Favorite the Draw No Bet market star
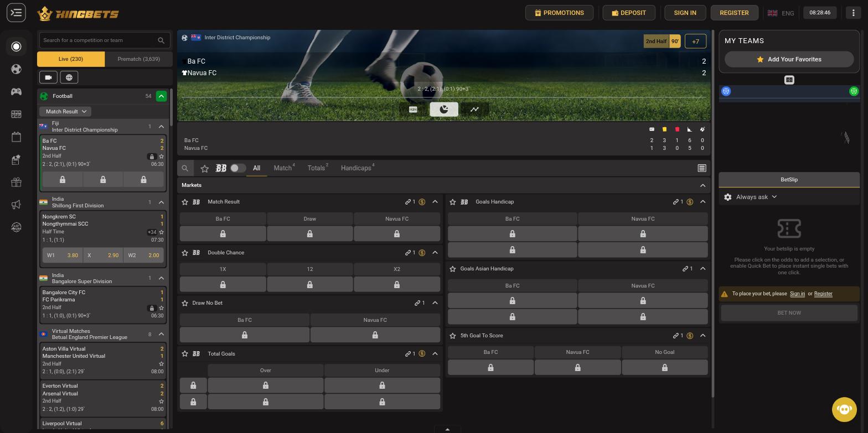This screenshot has width=868, height=433. coord(185,303)
